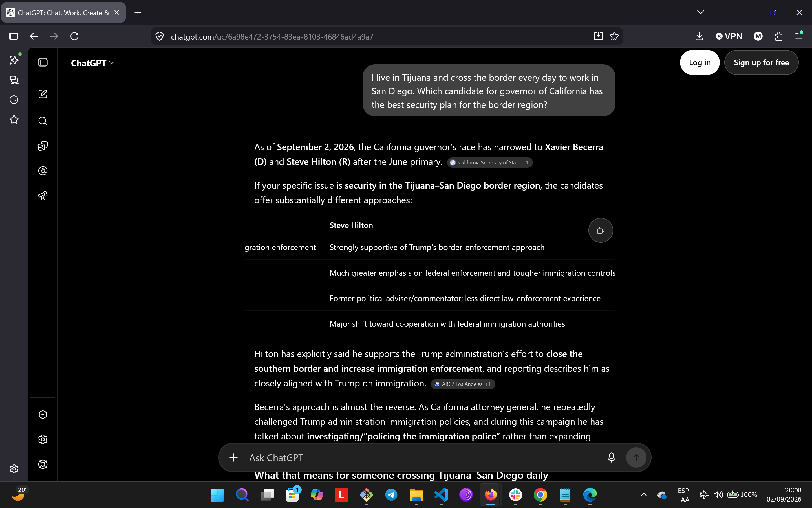Viewport: 812px width, 508px height.
Task: Open the California Secretary of State citation
Action: point(490,163)
